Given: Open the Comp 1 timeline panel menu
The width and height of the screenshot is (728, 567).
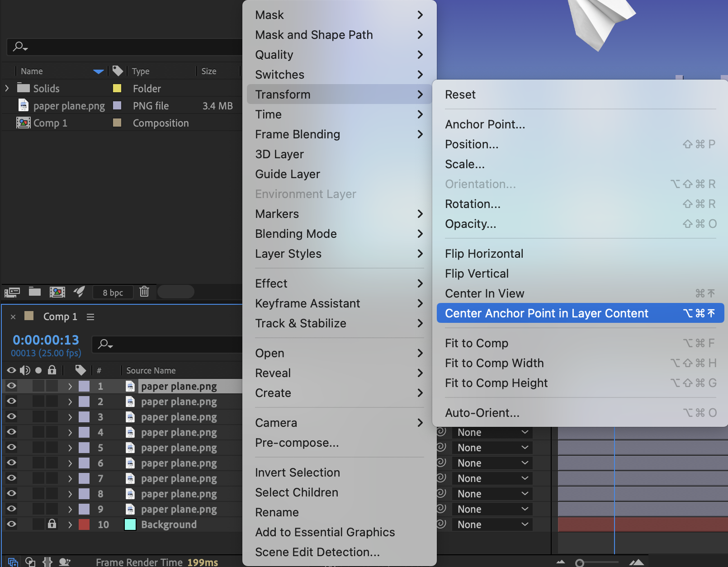Looking at the screenshot, I should tap(90, 317).
